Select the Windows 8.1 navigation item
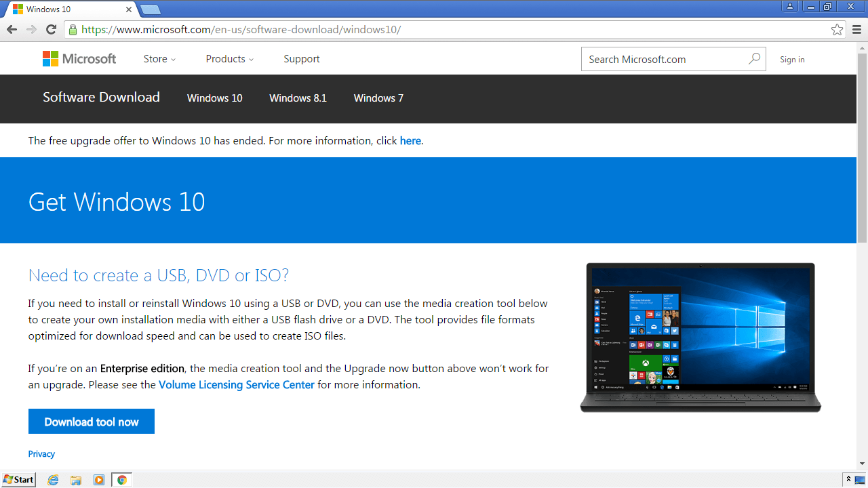This screenshot has height=488, width=868. pyautogui.click(x=298, y=98)
